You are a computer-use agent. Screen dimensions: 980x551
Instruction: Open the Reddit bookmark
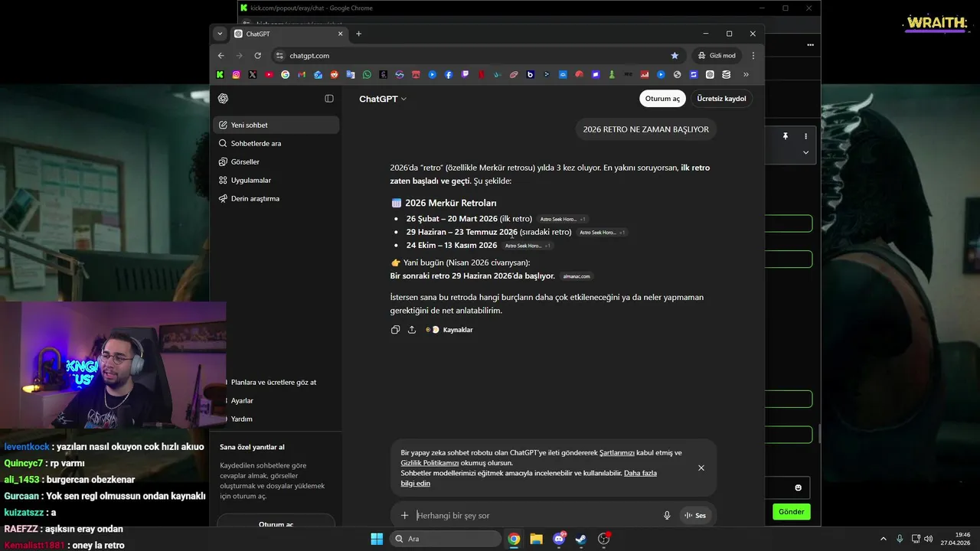point(335,74)
